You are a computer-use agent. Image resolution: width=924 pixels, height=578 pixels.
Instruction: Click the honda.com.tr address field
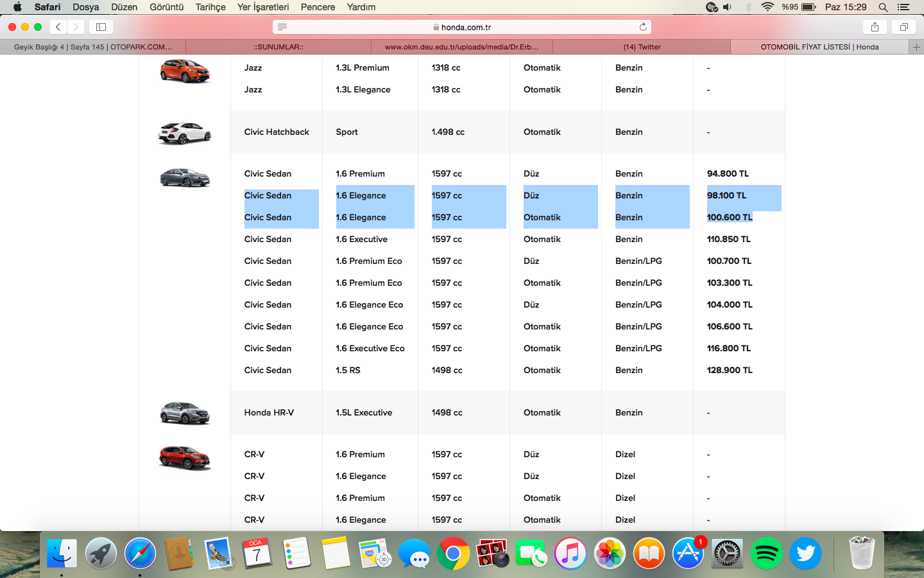[x=462, y=27]
